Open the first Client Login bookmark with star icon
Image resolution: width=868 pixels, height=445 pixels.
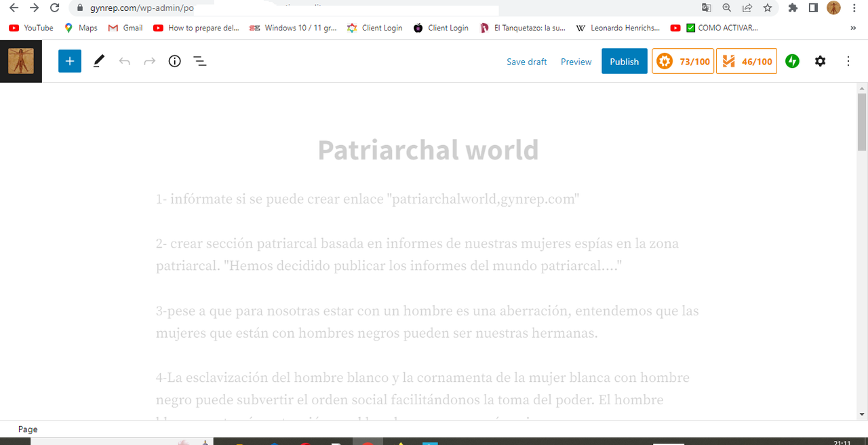pos(374,28)
